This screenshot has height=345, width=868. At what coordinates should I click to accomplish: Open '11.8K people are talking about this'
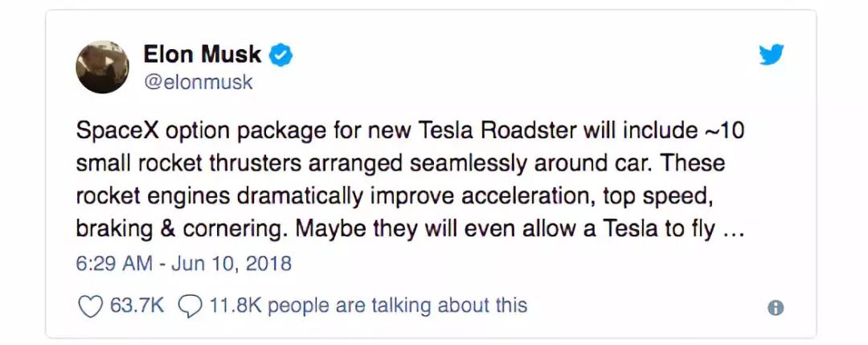pyautogui.click(x=368, y=306)
